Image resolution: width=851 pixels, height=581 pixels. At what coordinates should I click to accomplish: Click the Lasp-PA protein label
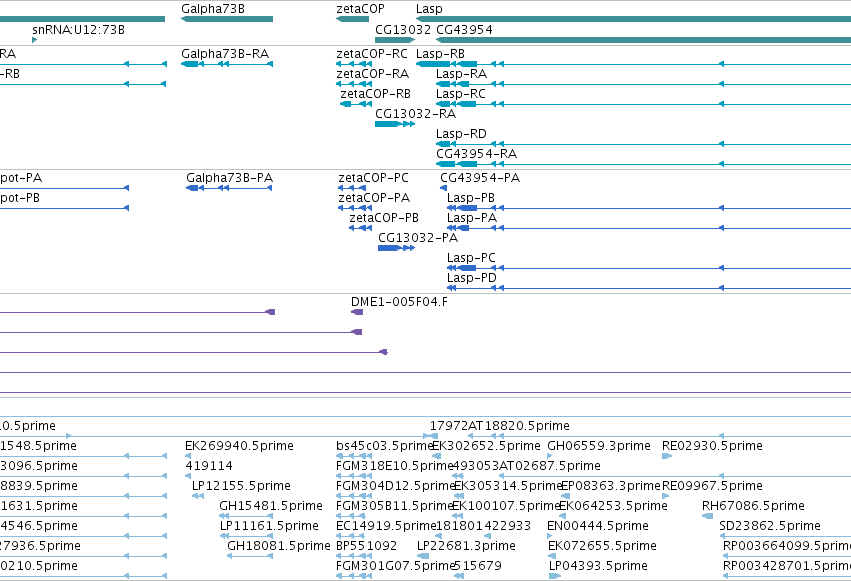(472, 218)
